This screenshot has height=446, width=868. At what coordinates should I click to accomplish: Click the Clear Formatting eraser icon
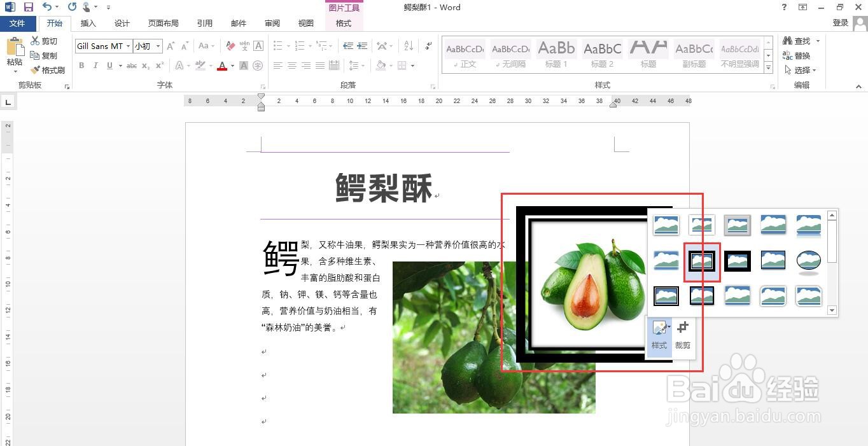click(x=231, y=46)
